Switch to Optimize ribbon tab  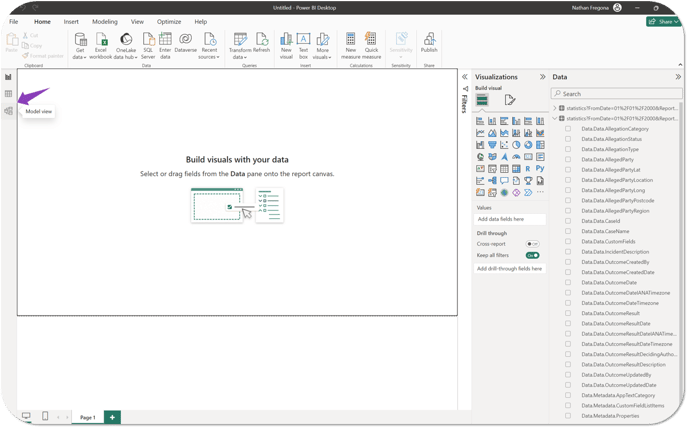tap(169, 22)
